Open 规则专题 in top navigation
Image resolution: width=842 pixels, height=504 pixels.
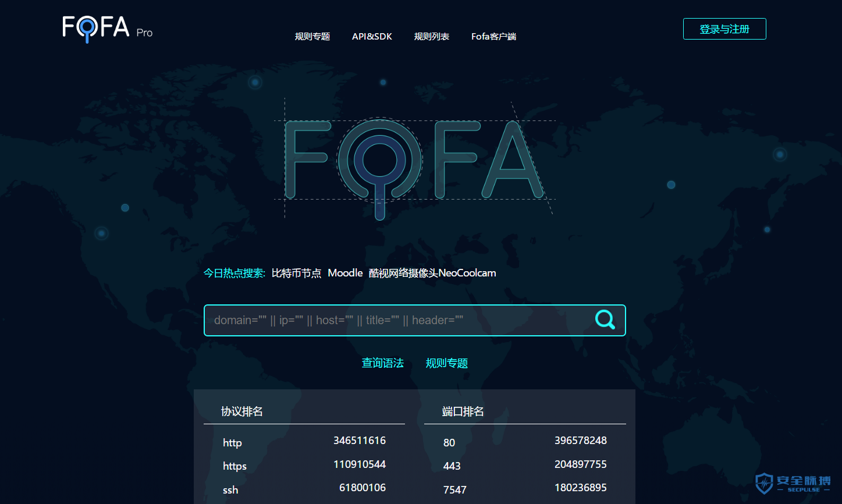point(312,36)
